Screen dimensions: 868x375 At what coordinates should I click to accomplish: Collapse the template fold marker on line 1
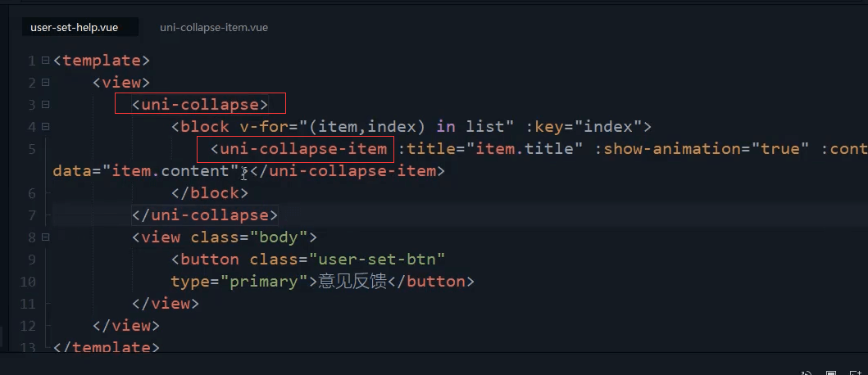45,61
